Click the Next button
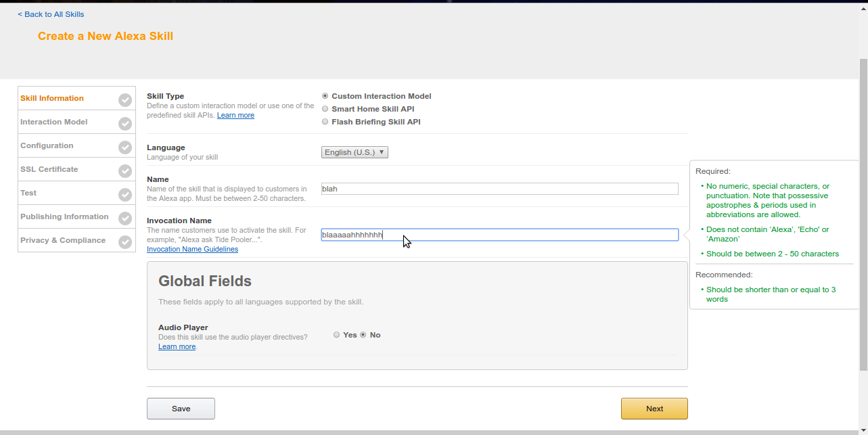 (x=654, y=409)
